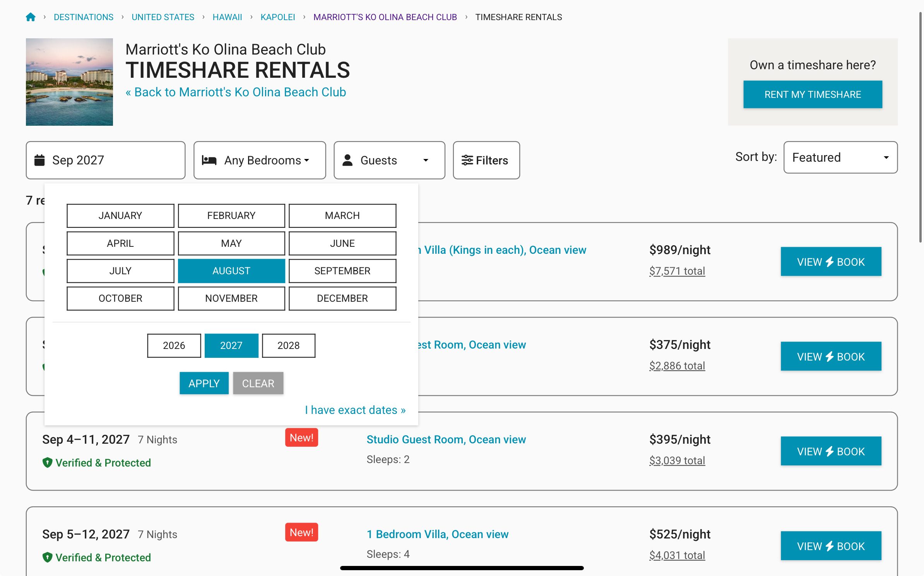Image resolution: width=924 pixels, height=576 pixels.
Task: Deselect the highlighted AUGUST month
Action: [231, 271]
